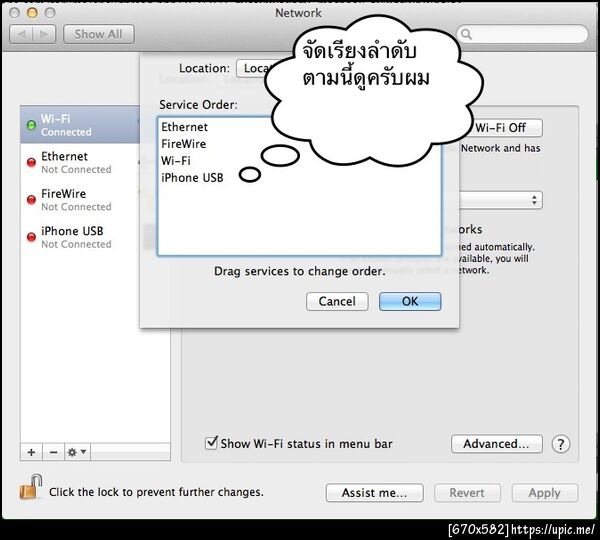
Task: Select iPhone USB Not Connected in the sidebar
Action: coord(80,237)
